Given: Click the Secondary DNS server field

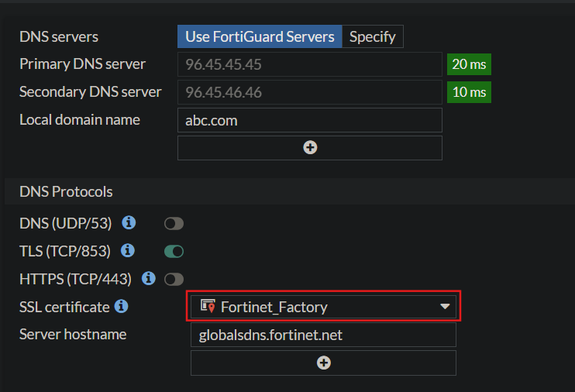Looking at the screenshot, I should click(309, 92).
